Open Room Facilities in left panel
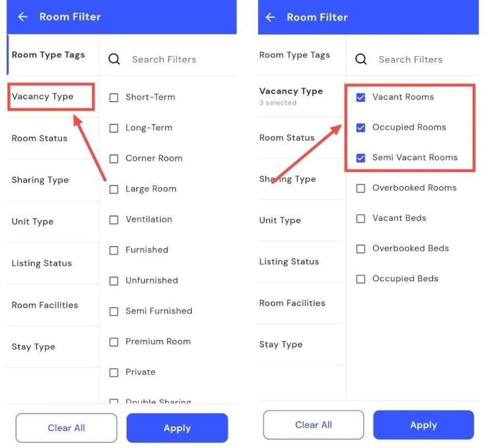 click(44, 305)
